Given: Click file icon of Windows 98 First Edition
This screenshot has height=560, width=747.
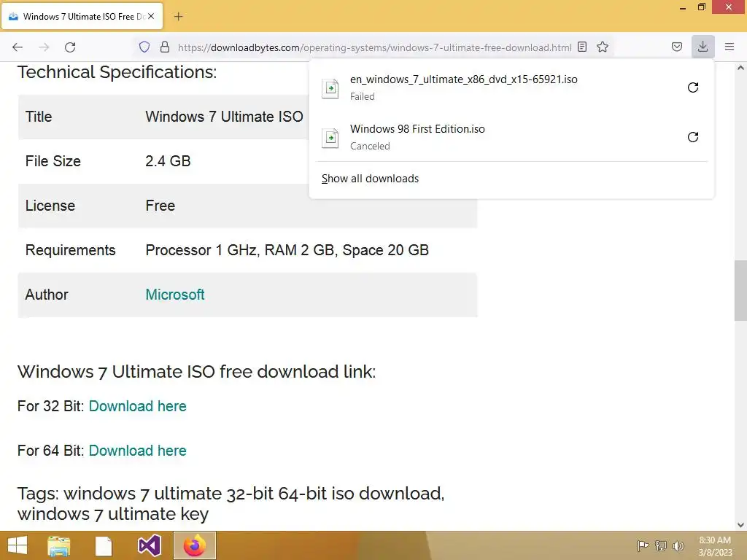Looking at the screenshot, I should tap(330, 138).
